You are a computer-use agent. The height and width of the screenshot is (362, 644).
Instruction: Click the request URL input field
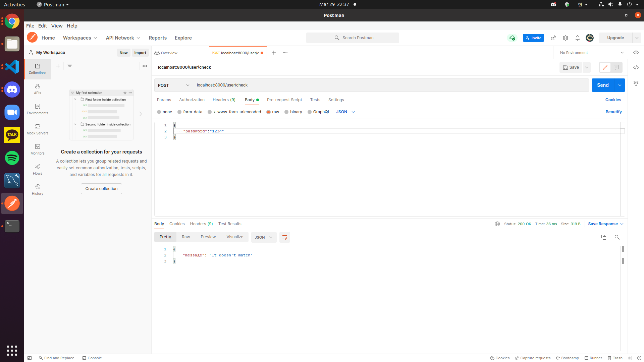point(391,85)
